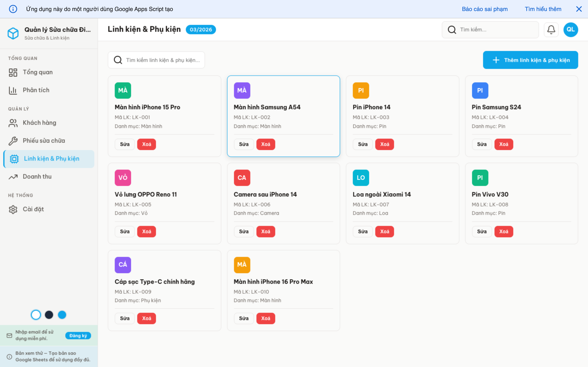This screenshot has height=367, width=588.
Task: Click the purple MÀ badge on Samsung A54
Action: [x=242, y=90]
